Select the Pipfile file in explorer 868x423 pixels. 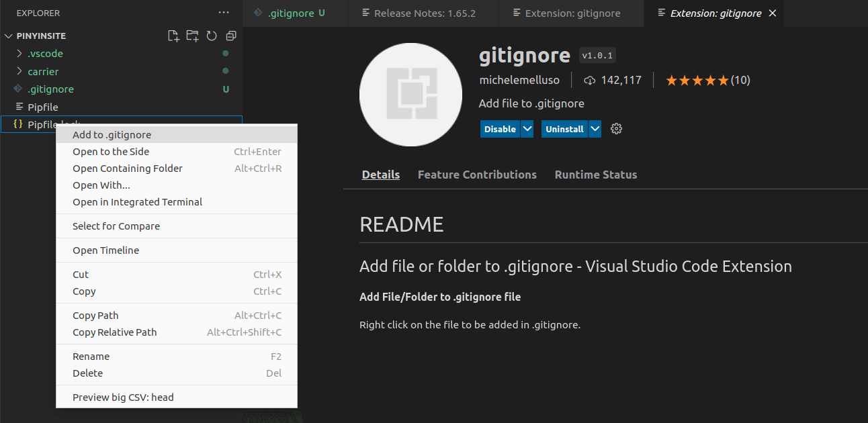point(121,107)
